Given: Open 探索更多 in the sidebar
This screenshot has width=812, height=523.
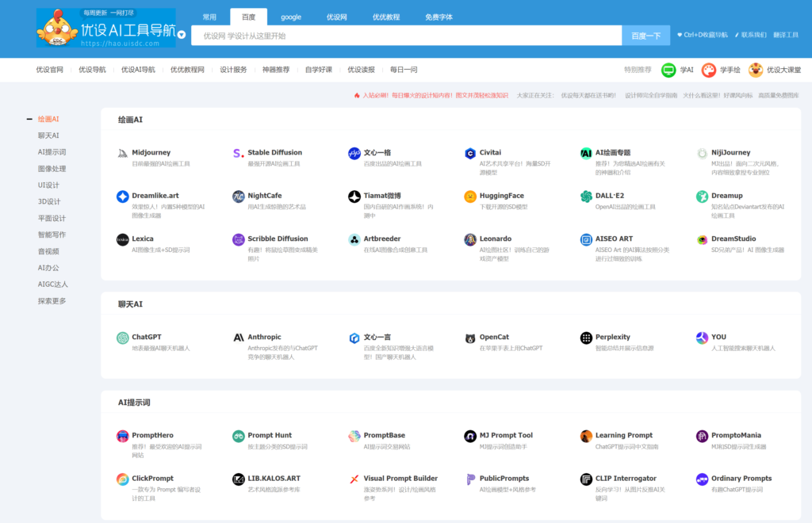Looking at the screenshot, I should point(52,301).
